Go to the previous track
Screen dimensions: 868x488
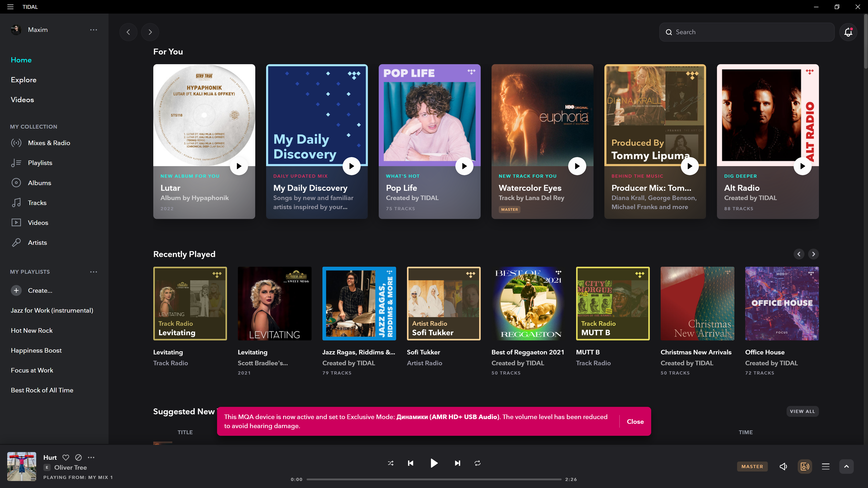pyautogui.click(x=410, y=463)
